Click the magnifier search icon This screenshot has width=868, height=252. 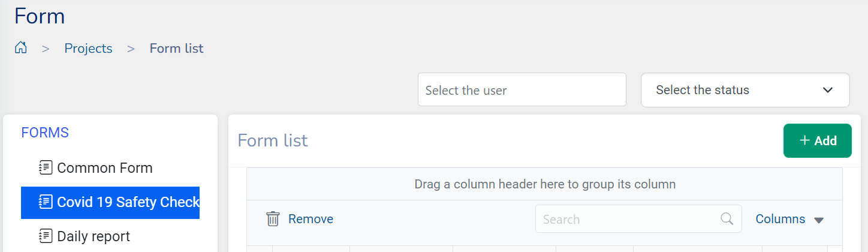coord(727,219)
